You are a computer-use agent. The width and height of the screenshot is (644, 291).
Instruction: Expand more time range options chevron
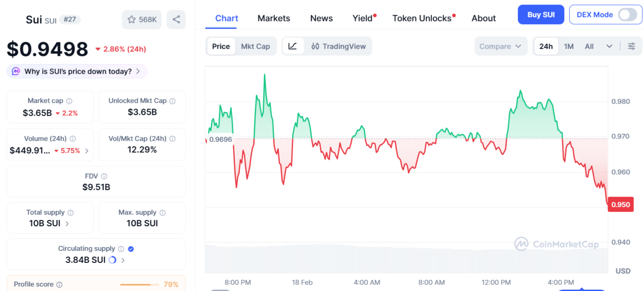[609, 46]
